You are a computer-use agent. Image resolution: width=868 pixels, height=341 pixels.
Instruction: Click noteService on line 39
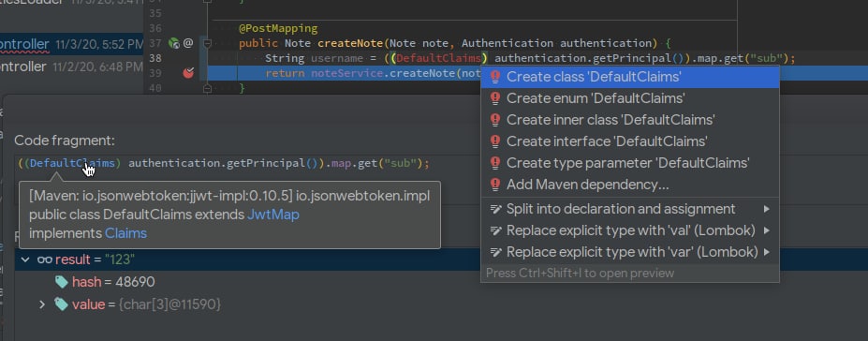[x=347, y=73]
